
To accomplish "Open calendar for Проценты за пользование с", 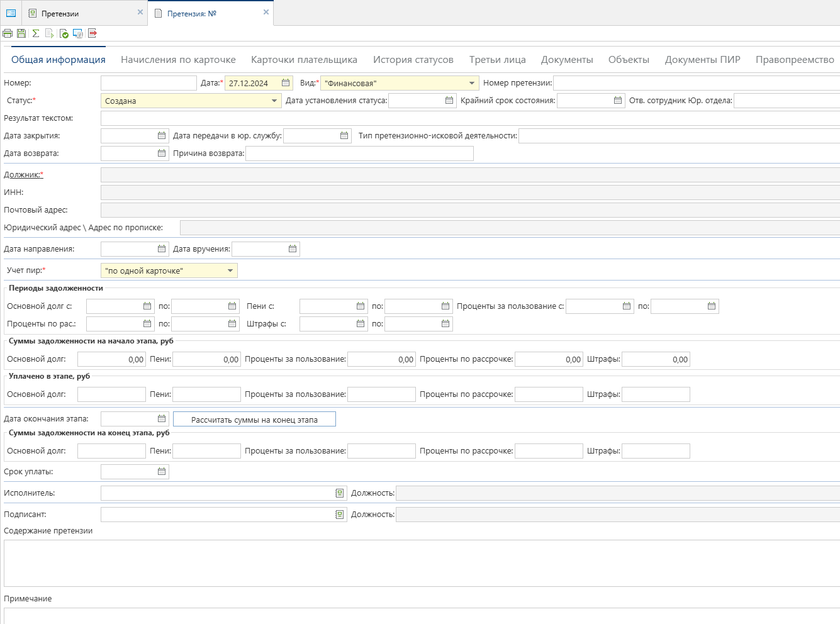I will click(627, 306).
